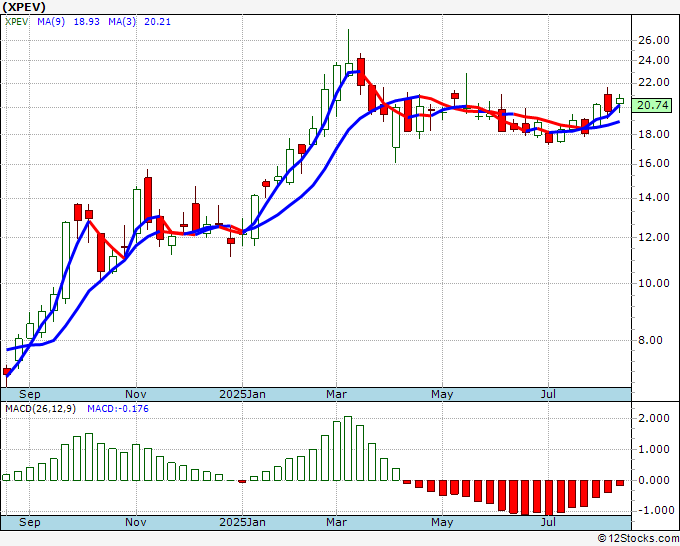Click the 2.000 MACD axis label
Viewport: 680px width, 546px height.
coord(654,418)
